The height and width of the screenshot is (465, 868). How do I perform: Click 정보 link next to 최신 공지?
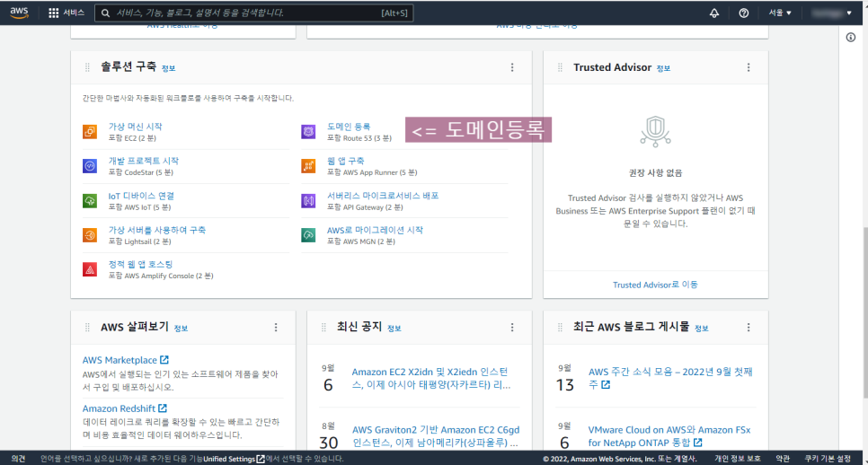click(394, 329)
